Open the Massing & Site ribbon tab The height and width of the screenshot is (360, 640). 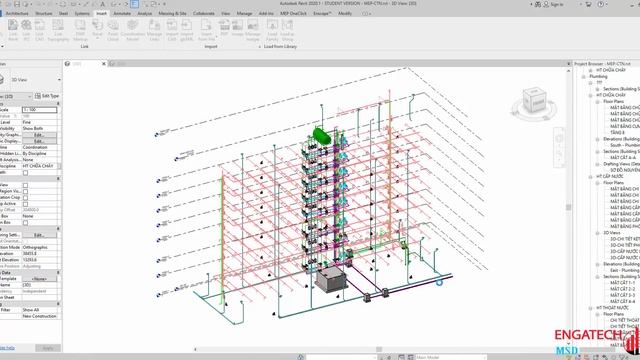coord(172,13)
